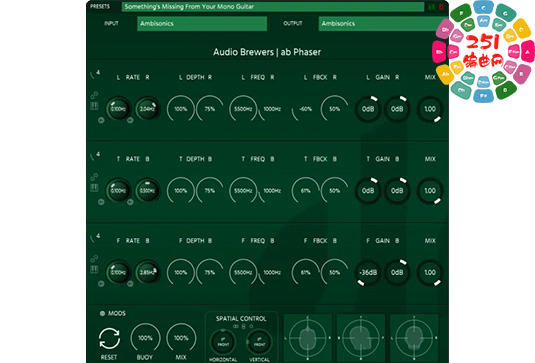The height and width of the screenshot is (363, 535).
Task: Click the F GAIN knob showing -36dB
Action: coord(368,273)
